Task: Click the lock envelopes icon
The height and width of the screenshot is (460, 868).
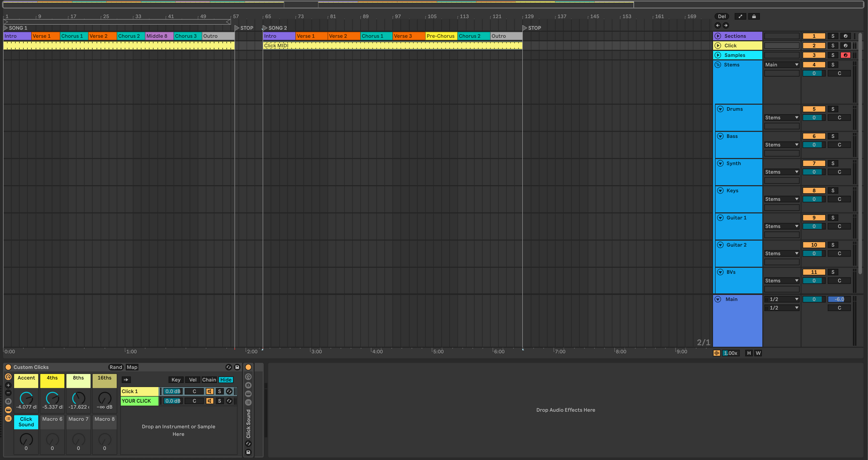Action: (754, 17)
